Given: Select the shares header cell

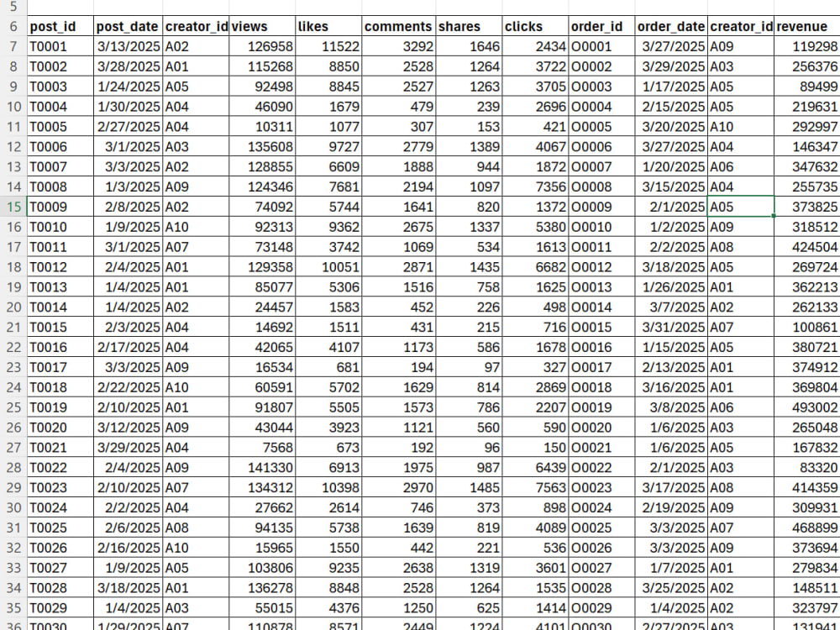Looking at the screenshot, I should tap(469, 26).
